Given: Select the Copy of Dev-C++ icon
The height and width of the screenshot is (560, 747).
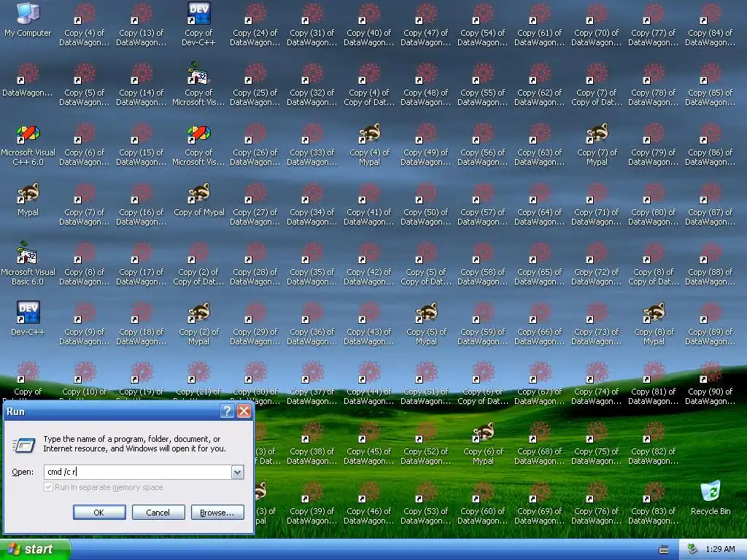Looking at the screenshot, I should click(x=198, y=25).
